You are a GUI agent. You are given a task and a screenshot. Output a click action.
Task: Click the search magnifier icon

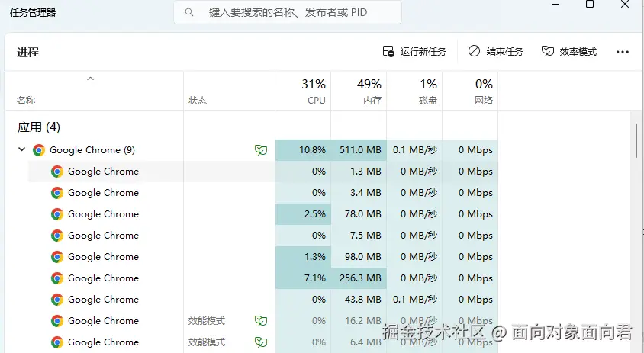point(189,12)
